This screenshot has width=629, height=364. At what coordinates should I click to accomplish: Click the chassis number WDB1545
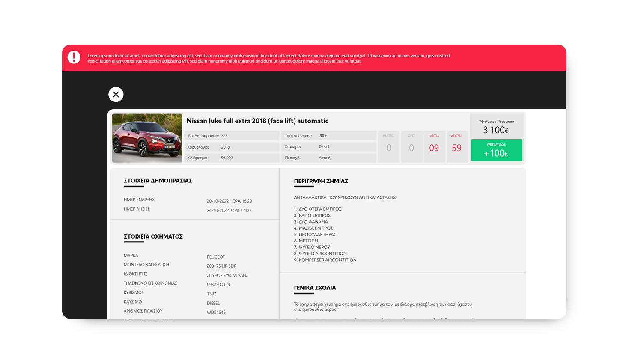216,312
